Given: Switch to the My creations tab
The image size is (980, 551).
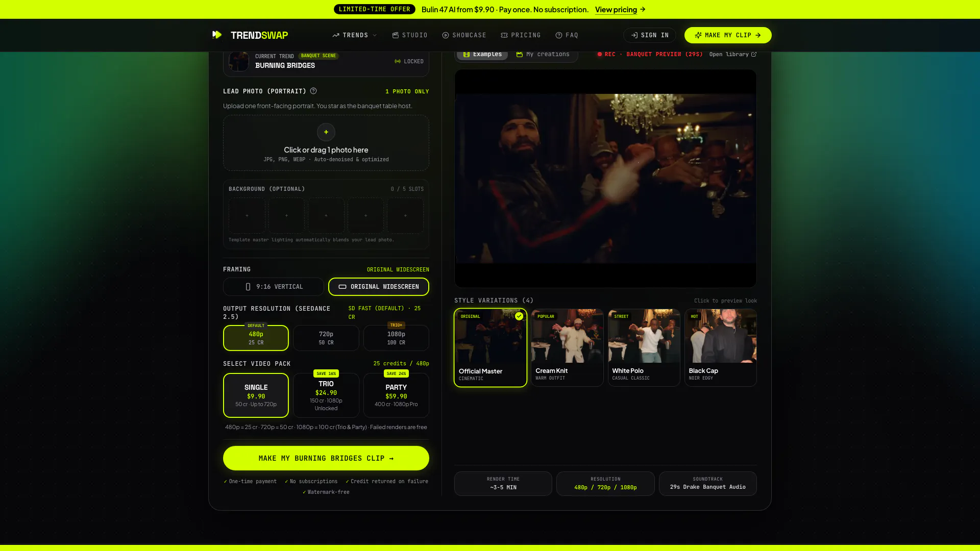Looking at the screenshot, I should [x=543, y=54].
